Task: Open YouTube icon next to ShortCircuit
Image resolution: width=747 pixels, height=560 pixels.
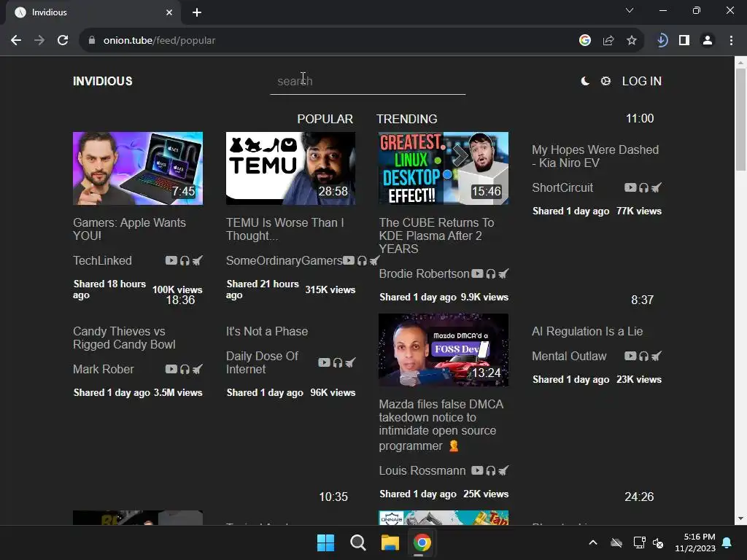Action: pyautogui.click(x=630, y=187)
